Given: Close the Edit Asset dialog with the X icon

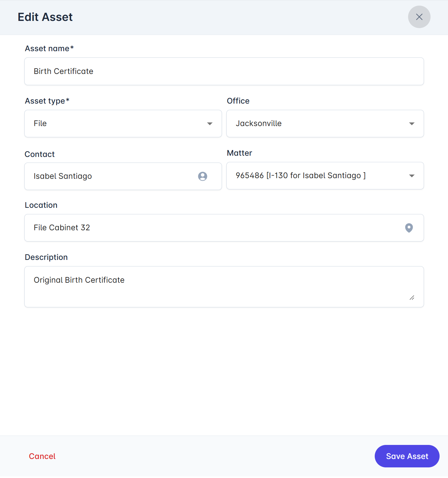Looking at the screenshot, I should (x=419, y=17).
